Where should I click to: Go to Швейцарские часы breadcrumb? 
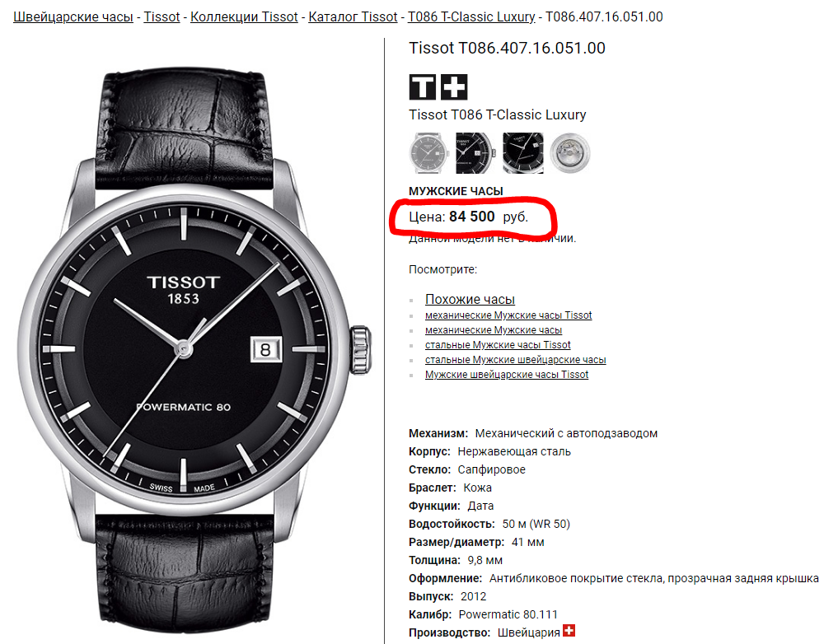pos(73,17)
